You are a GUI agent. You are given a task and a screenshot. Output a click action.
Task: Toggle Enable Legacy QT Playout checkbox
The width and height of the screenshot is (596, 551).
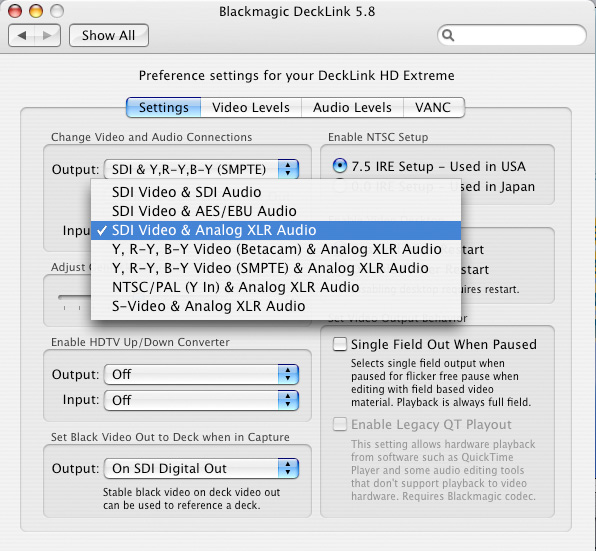tap(339, 424)
